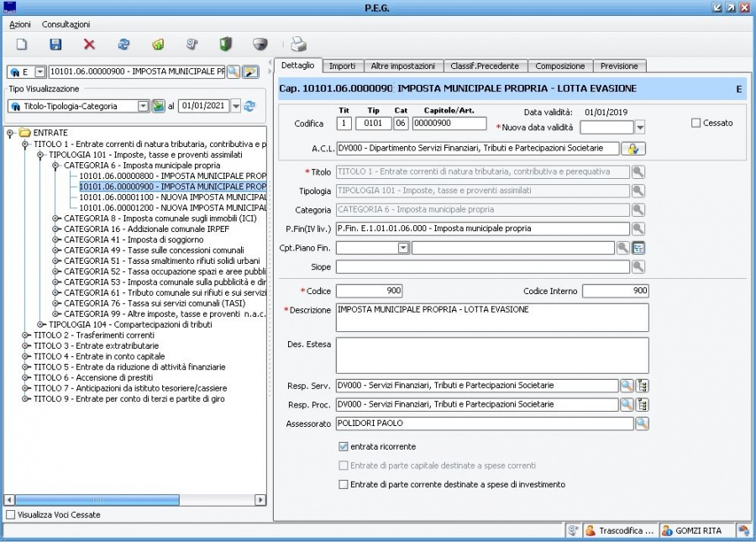
Task: Expand TITOLO 2 - Trasferimenti correnti node
Action: pyautogui.click(x=25, y=334)
